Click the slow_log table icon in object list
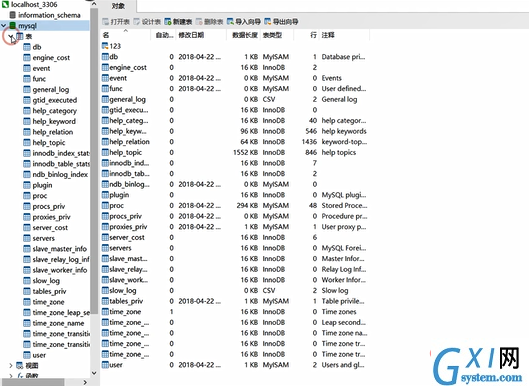The width and height of the screenshot is (529, 386). pos(105,291)
